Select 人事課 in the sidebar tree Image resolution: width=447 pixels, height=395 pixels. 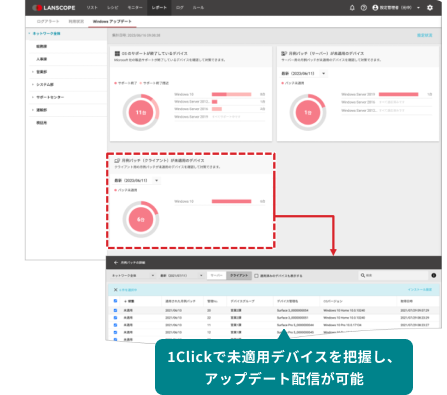42,59
